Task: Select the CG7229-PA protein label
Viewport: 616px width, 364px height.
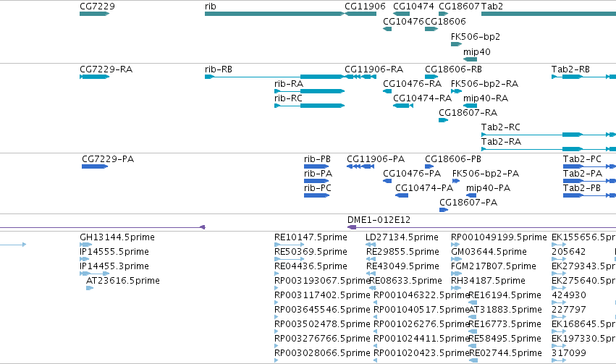Action: [108, 159]
